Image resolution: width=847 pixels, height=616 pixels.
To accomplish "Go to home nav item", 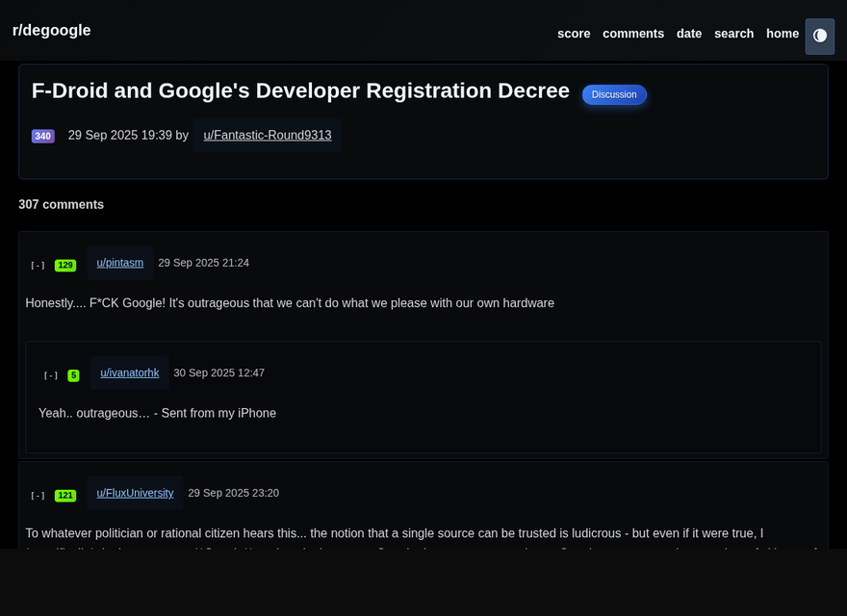I will tap(783, 34).
